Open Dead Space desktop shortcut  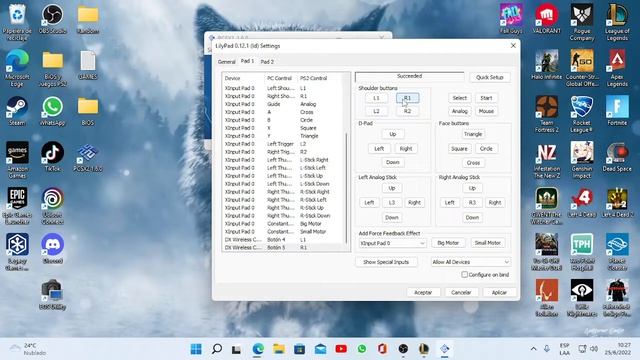(x=617, y=156)
